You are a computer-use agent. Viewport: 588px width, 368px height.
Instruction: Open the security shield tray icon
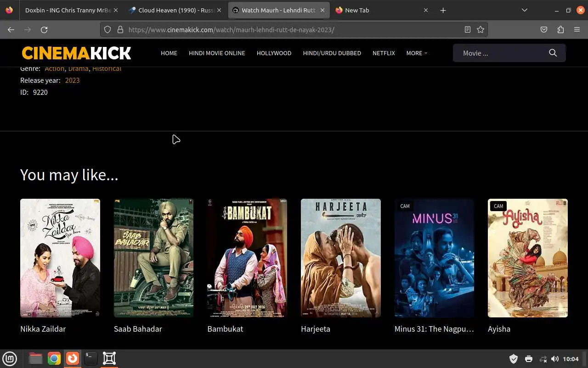tap(514, 359)
